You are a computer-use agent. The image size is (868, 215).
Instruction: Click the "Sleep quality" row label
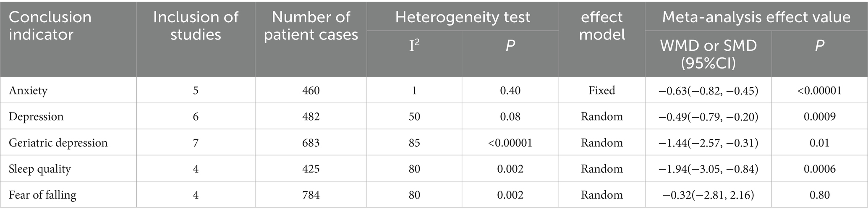tap(40, 169)
